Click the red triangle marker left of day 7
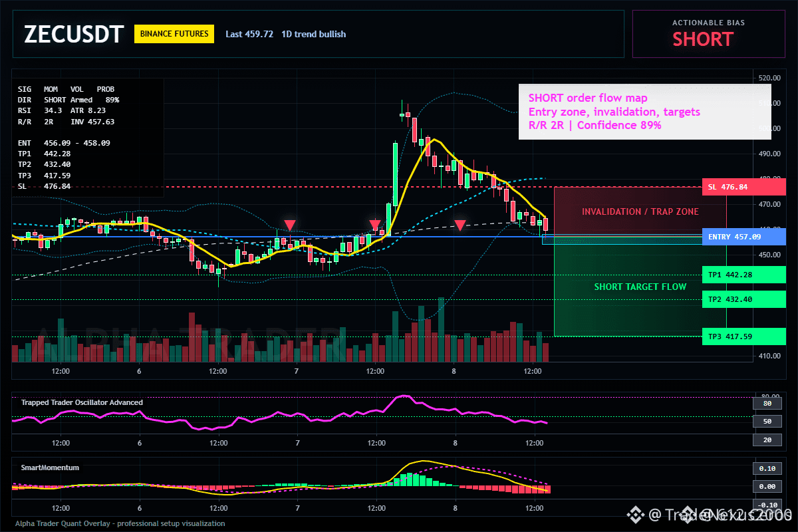The height and width of the screenshot is (532, 798). tap(289, 225)
